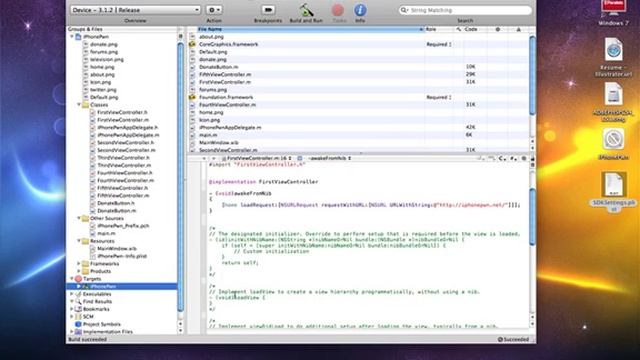
Task: Select twitter.png in Groups & Files
Action: [x=103, y=90]
